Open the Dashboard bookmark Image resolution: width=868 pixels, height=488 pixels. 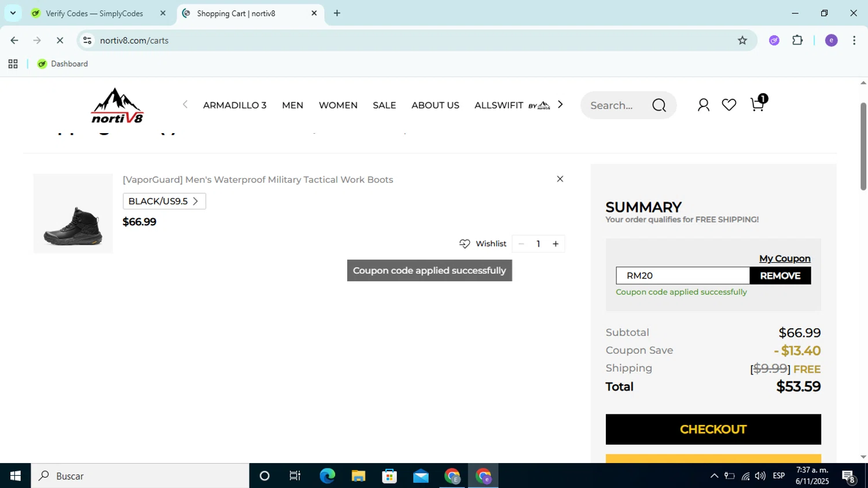[62, 64]
